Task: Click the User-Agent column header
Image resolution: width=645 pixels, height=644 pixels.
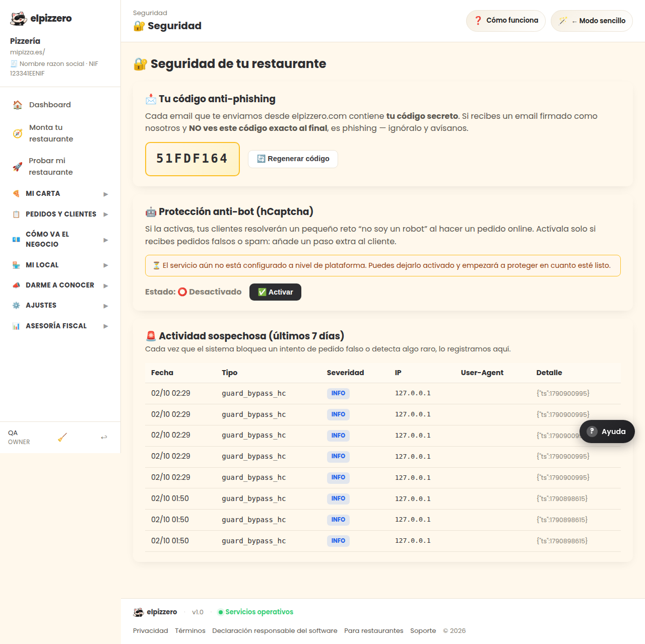Action: pyautogui.click(x=482, y=373)
